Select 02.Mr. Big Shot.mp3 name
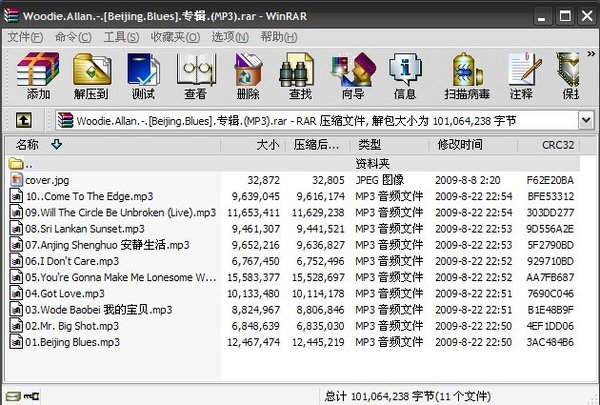 [x=72, y=327]
